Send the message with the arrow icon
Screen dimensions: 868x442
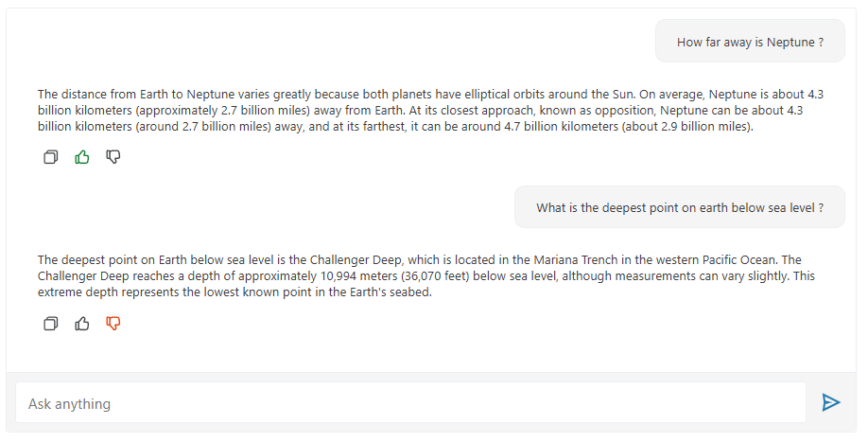coord(831,403)
